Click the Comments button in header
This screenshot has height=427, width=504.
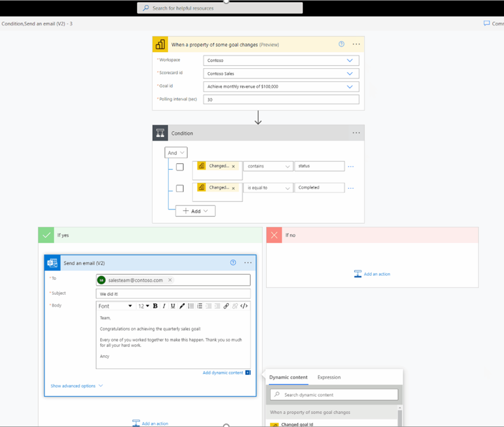[493, 23]
